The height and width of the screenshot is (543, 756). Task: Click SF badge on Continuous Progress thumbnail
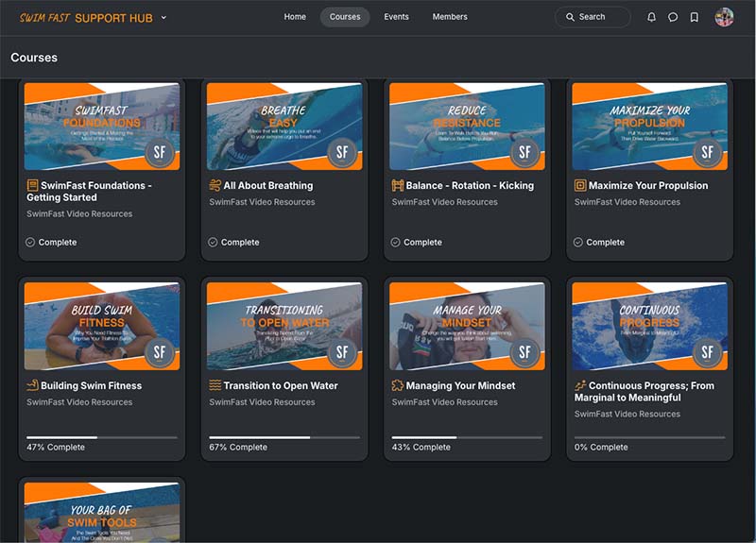707,352
